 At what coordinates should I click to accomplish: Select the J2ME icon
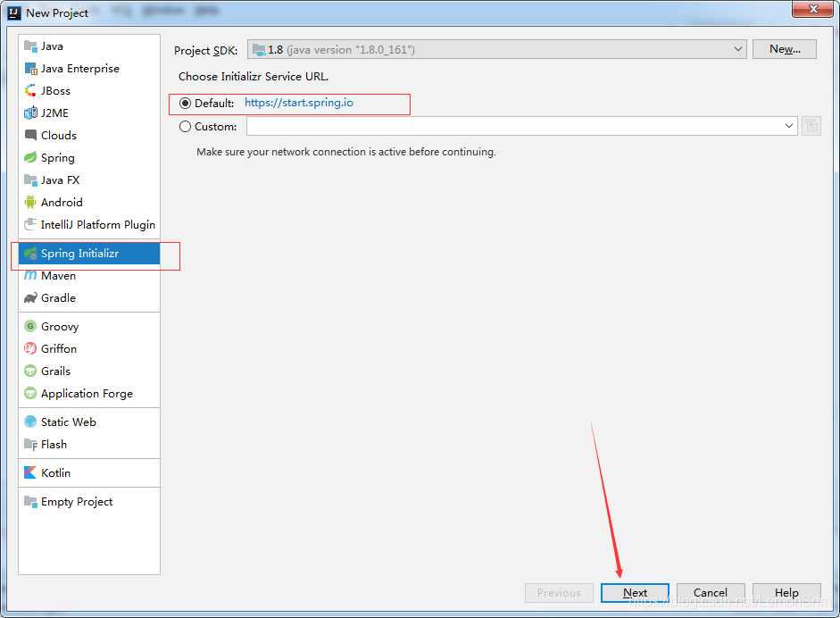pyautogui.click(x=30, y=113)
